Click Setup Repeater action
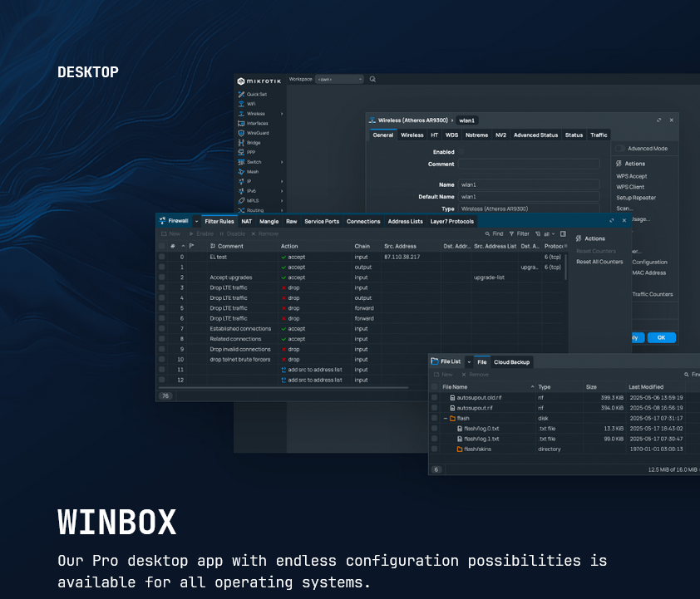 (636, 198)
